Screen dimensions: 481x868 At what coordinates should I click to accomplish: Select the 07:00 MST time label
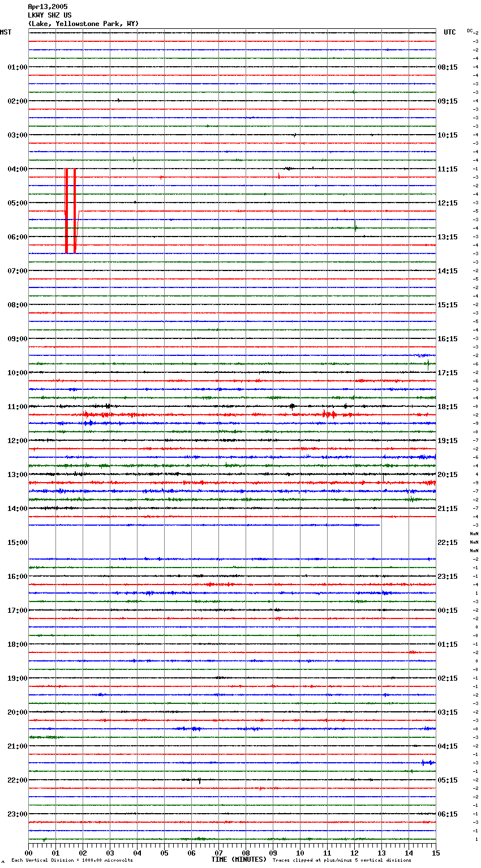(x=18, y=271)
